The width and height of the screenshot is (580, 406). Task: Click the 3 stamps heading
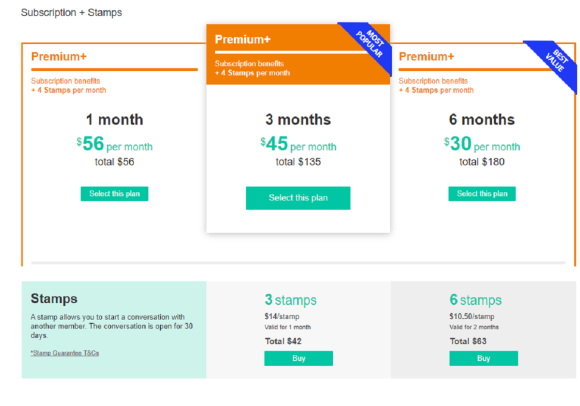[291, 300]
